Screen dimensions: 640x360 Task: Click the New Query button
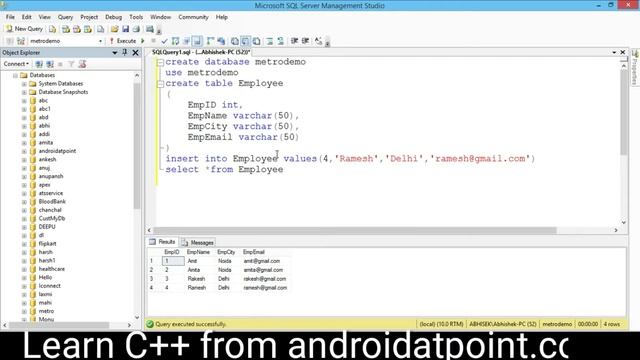click(24, 29)
